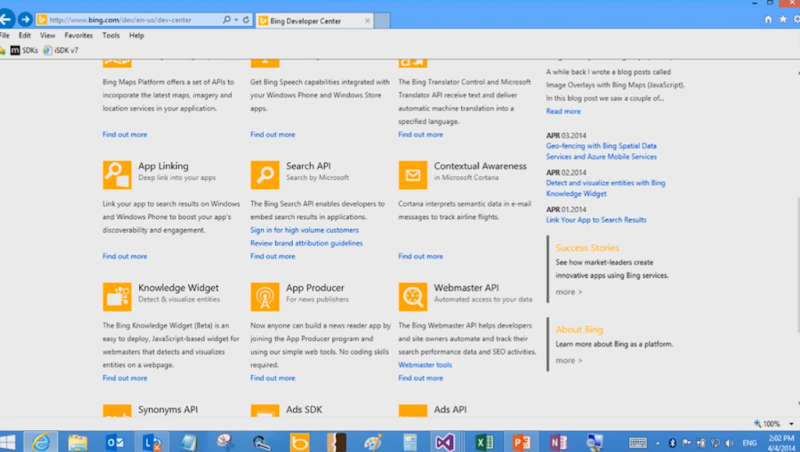Open Link Your App to Search Results
This screenshot has width=800, height=452.
click(596, 220)
